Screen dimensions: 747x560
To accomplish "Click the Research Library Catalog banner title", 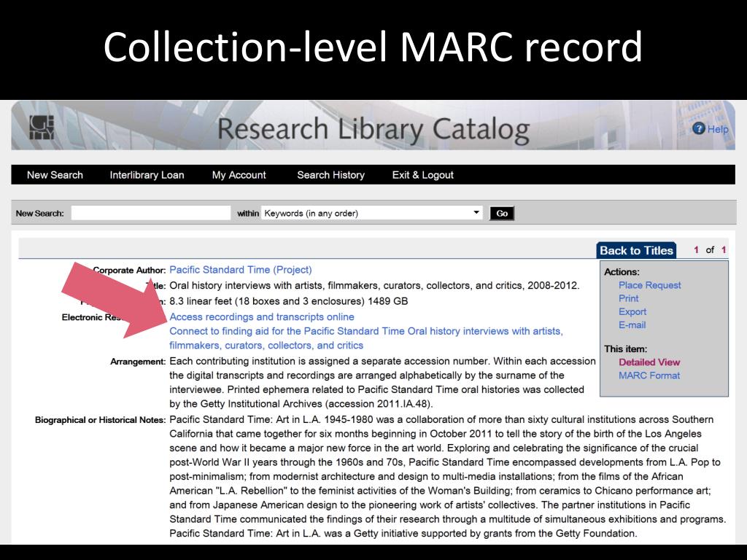I will [x=373, y=129].
